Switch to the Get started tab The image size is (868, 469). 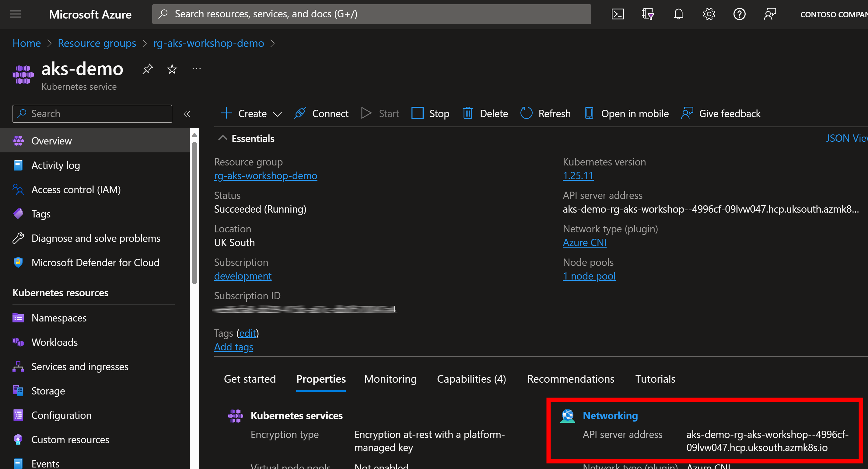[x=250, y=379]
